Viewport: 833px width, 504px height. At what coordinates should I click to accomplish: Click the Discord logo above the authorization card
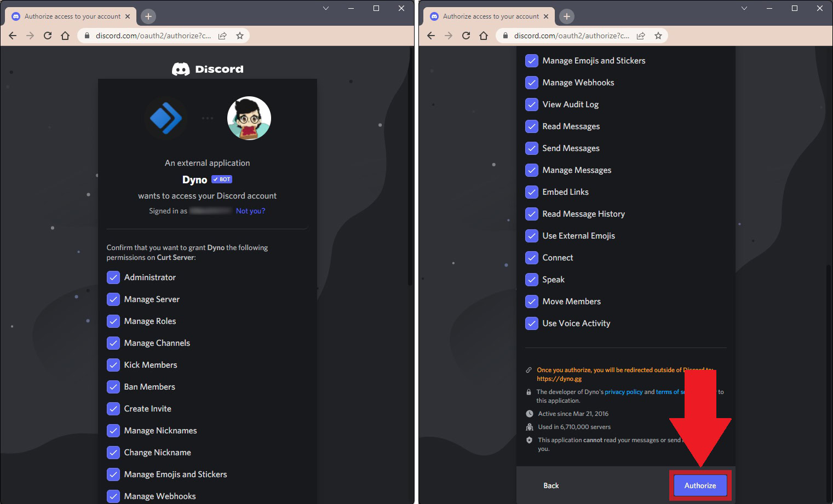point(208,69)
